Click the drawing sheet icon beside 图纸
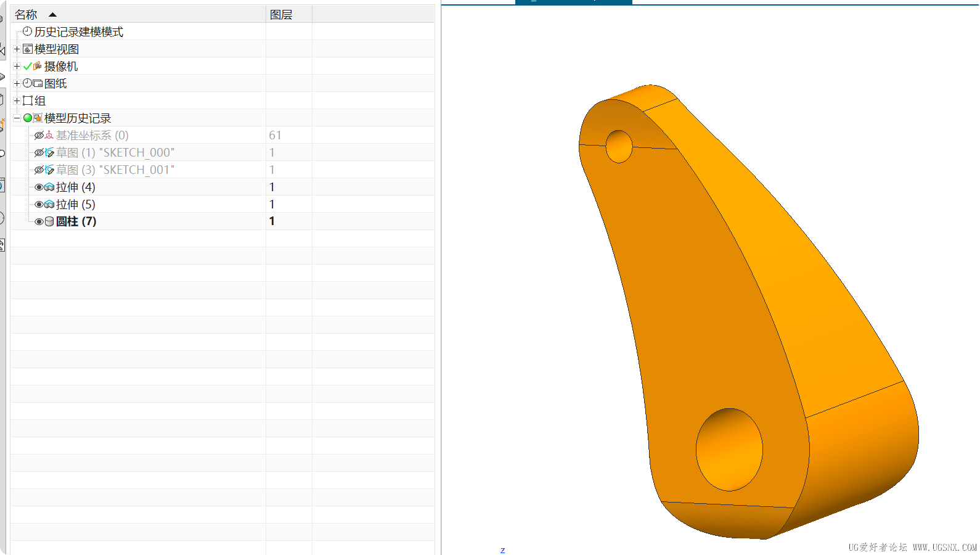This screenshot has height=555, width=980. [x=38, y=83]
